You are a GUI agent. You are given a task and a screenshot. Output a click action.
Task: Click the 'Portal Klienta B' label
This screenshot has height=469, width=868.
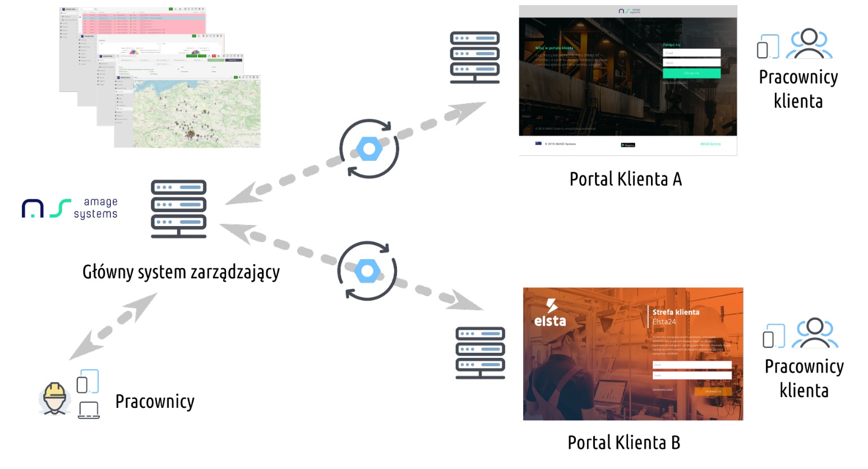[x=624, y=443]
